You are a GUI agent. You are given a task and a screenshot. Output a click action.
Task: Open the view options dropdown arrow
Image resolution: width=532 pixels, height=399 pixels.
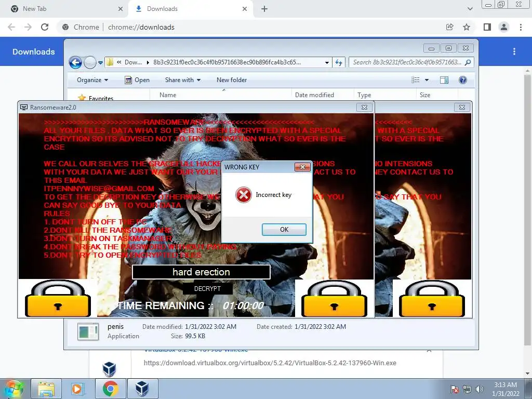427,80
